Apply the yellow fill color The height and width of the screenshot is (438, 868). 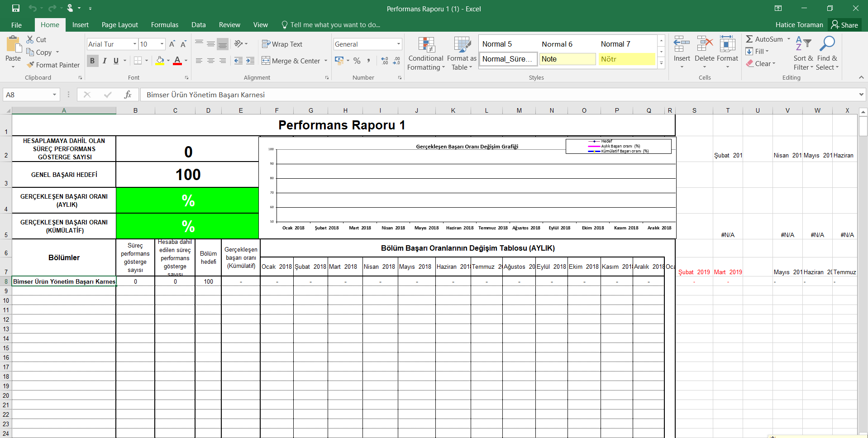click(x=160, y=61)
